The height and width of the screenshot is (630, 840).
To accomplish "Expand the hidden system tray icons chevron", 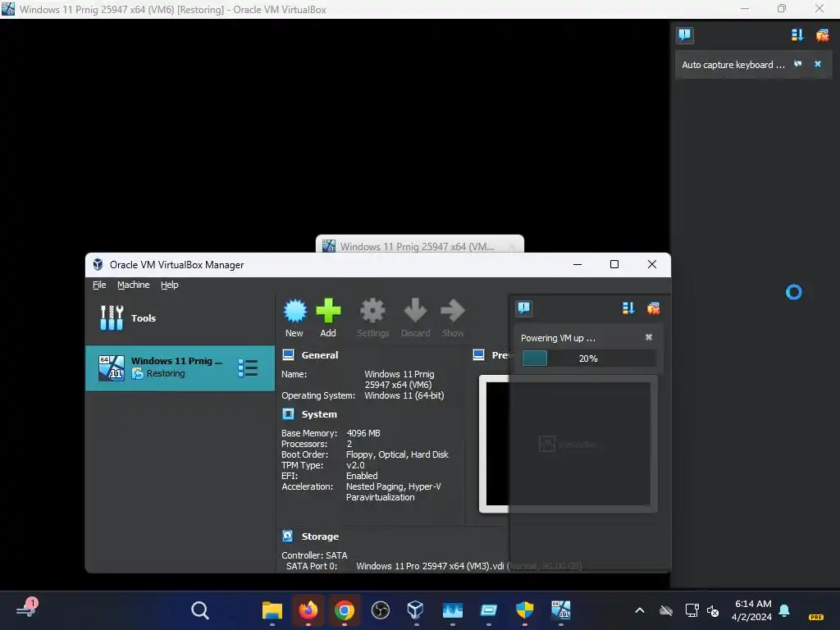I will pyautogui.click(x=640, y=610).
